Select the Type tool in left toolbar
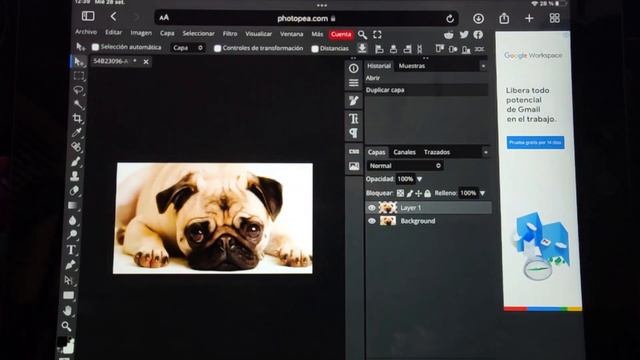The width and height of the screenshot is (640, 360). [x=71, y=250]
